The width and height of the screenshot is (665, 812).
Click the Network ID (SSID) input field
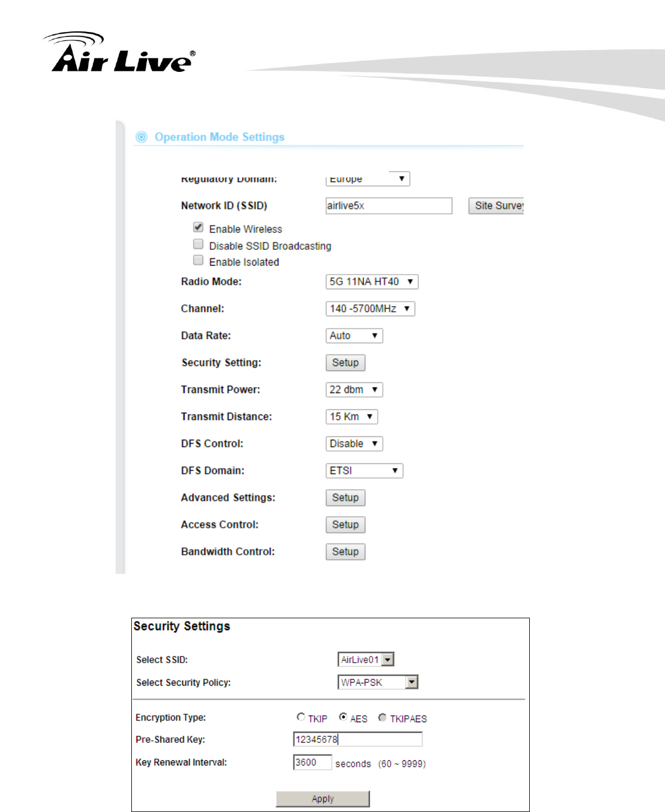[x=389, y=206]
